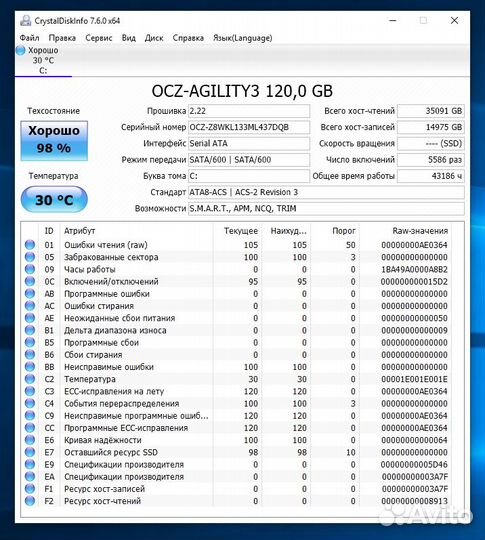Image resolution: width=485 pixels, height=540 pixels.
Task: Click the status orb for C4 События перераспределения
Action: pos(30,403)
